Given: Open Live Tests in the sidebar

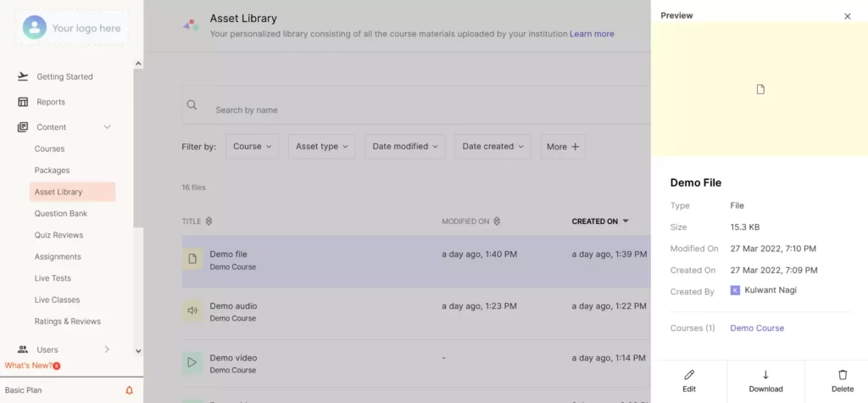Looking at the screenshot, I should tap(53, 278).
